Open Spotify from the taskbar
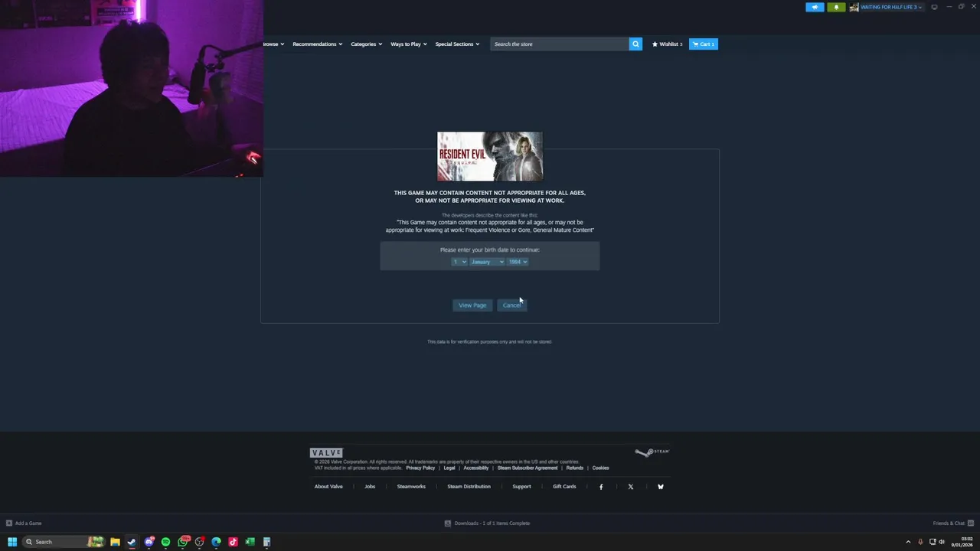 [x=165, y=542]
